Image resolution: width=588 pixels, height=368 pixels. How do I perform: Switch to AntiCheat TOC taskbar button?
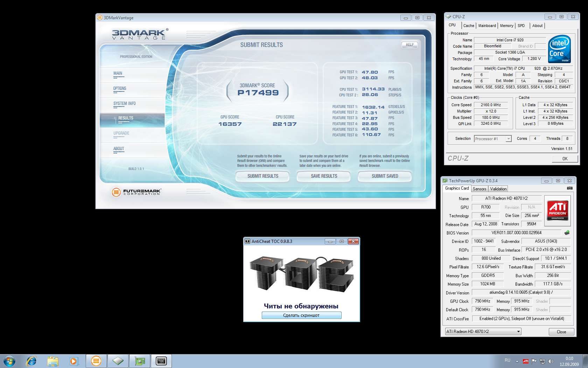click(161, 361)
